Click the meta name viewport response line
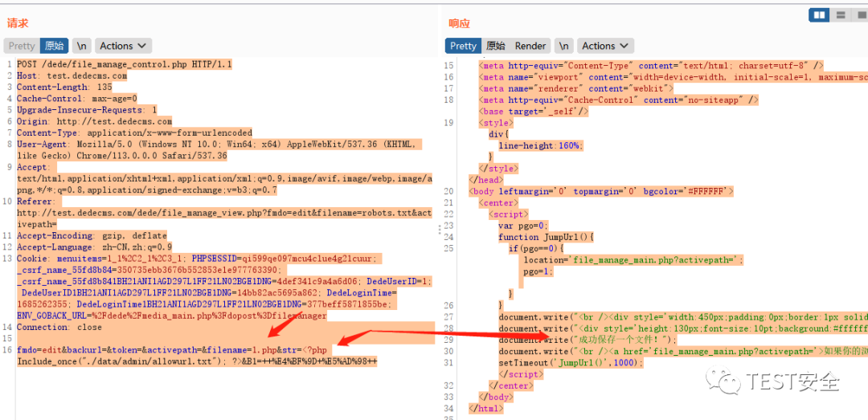The height and width of the screenshot is (420, 868). [x=673, y=77]
